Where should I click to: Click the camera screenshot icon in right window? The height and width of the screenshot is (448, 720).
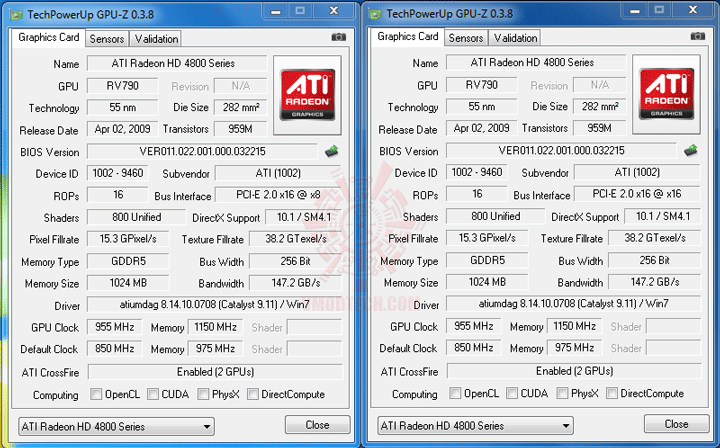(698, 36)
